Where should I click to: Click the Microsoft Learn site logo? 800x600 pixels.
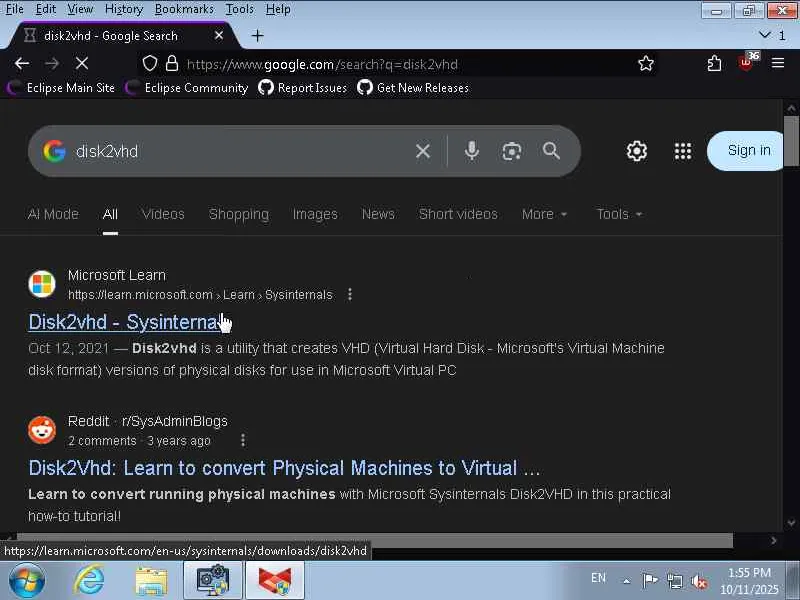coord(42,284)
